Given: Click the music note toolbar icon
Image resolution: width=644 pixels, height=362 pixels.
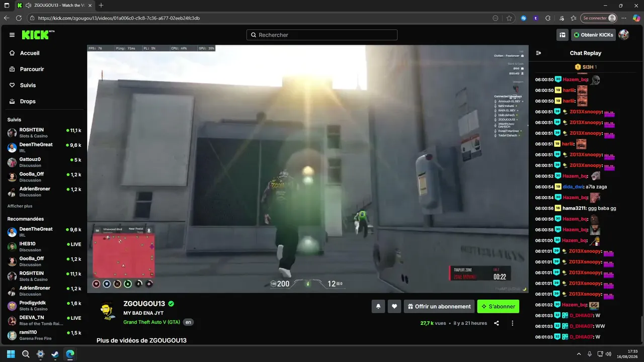Looking at the screenshot, I should 561,18.
